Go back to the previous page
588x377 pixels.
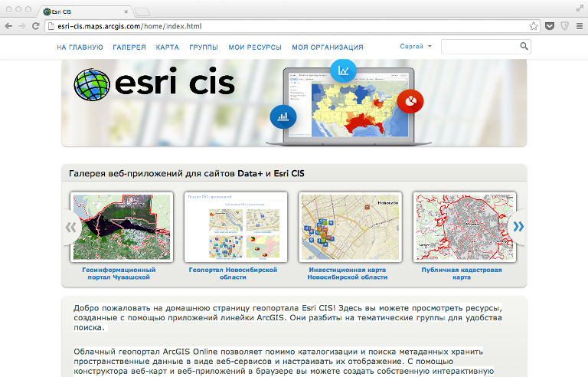click(x=8, y=26)
